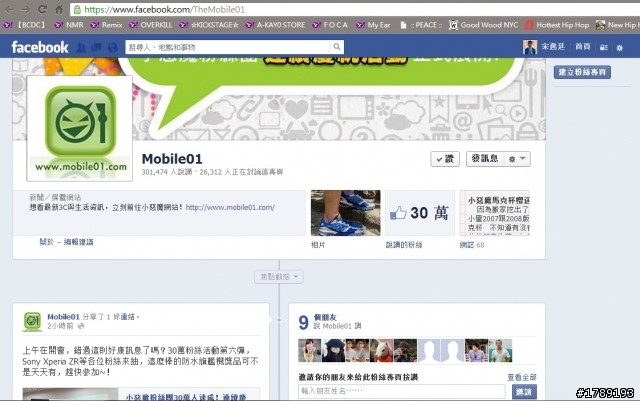Reload the page with the refresh icon
This screenshot has height=401, width=640.
pyautogui.click(x=42, y=9)
